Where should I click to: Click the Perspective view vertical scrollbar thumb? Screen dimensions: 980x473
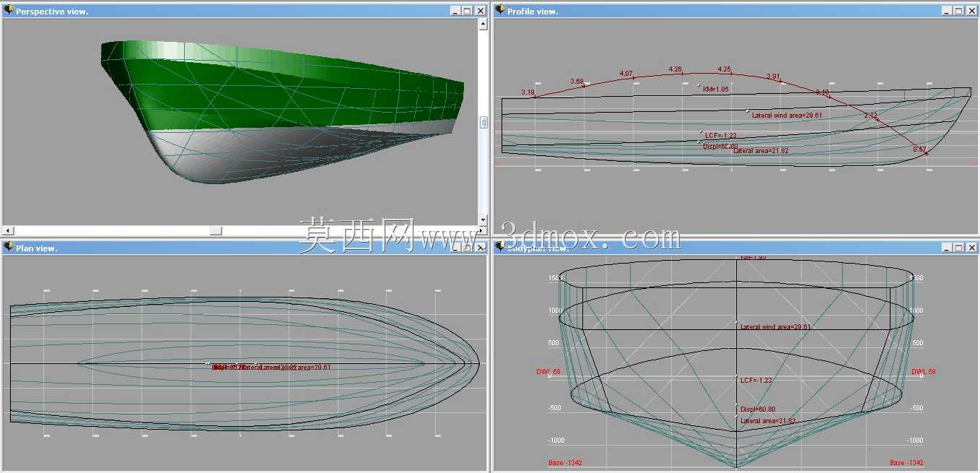click(x=484, y=123)
